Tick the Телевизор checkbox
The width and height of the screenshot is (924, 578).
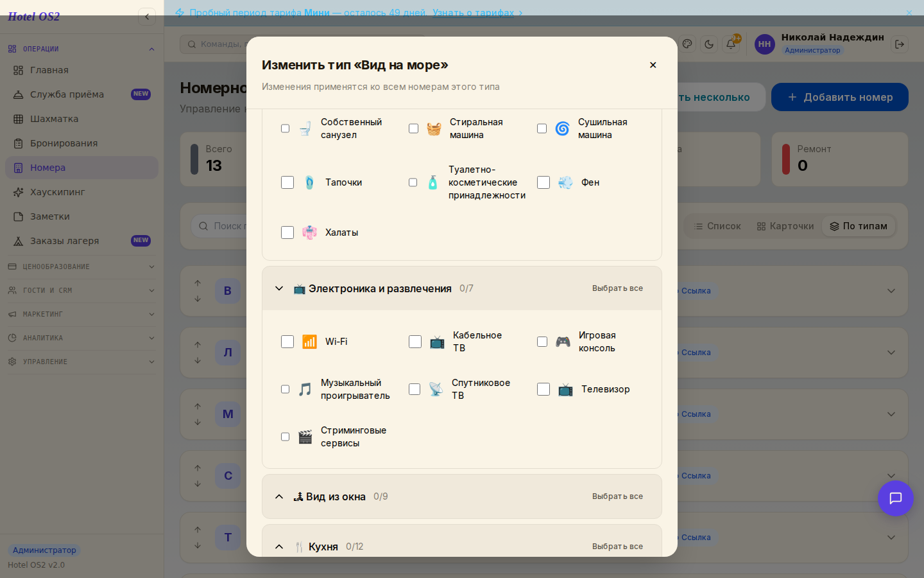(543, 389)
